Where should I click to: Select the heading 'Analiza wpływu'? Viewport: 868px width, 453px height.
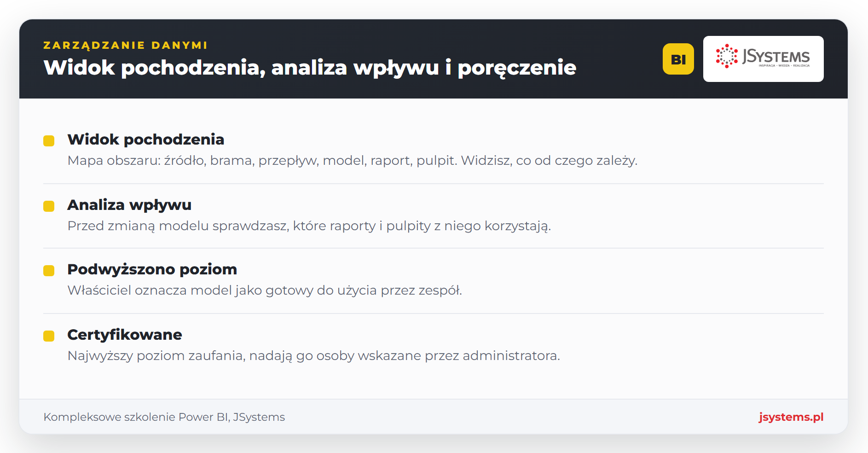point(129,204)
